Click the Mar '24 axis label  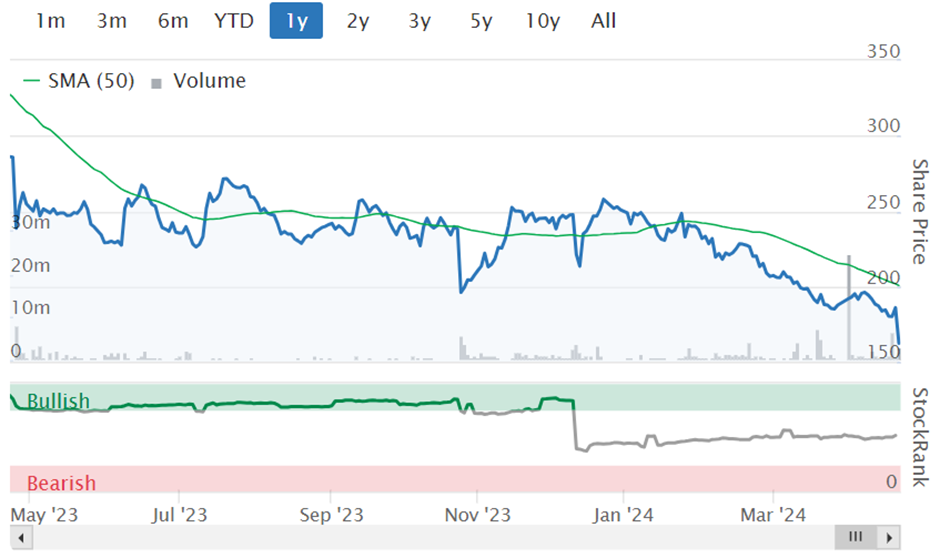(x=773, y=515)
